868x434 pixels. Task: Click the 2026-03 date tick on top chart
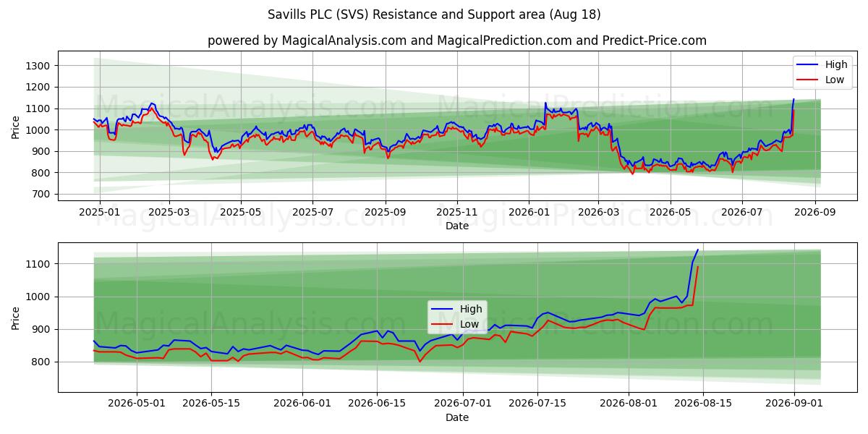pyautogui.click(x=598, y=213)
